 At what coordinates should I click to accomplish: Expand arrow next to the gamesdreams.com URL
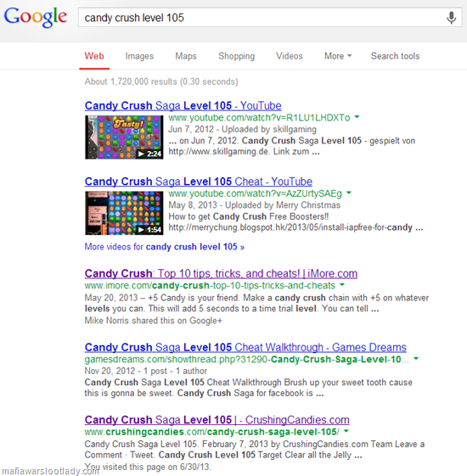click(x=416, y=359)
